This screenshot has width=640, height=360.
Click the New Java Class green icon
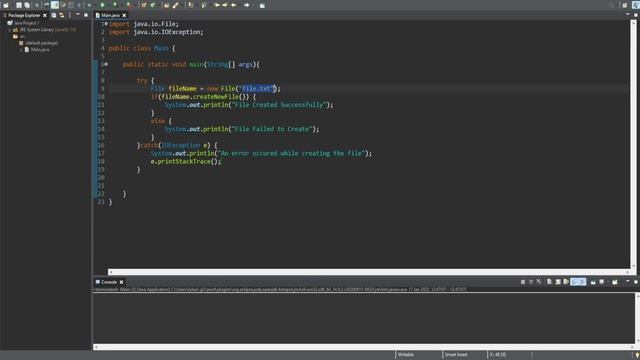[153, 5]
